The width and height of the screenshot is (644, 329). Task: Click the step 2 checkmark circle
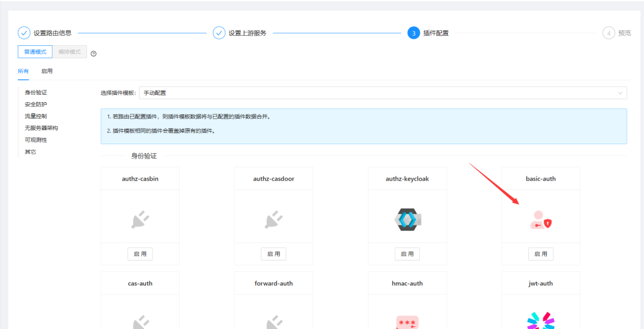pos(219,33)
